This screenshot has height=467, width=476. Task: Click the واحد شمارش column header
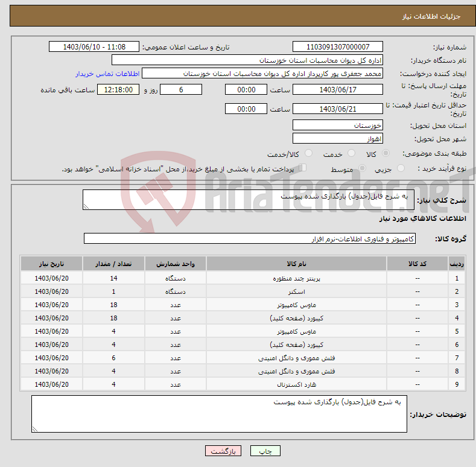click(x=176, y=264)
